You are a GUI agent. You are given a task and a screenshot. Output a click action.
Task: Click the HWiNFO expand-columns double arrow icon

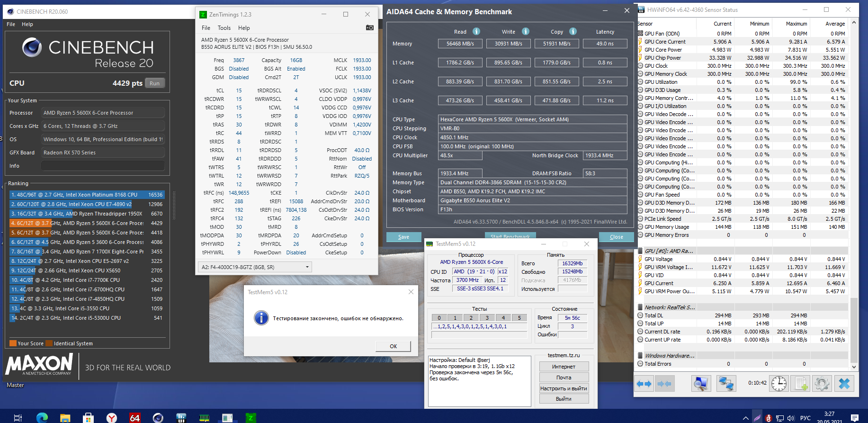pyautogui.click(x=644, y=384)
